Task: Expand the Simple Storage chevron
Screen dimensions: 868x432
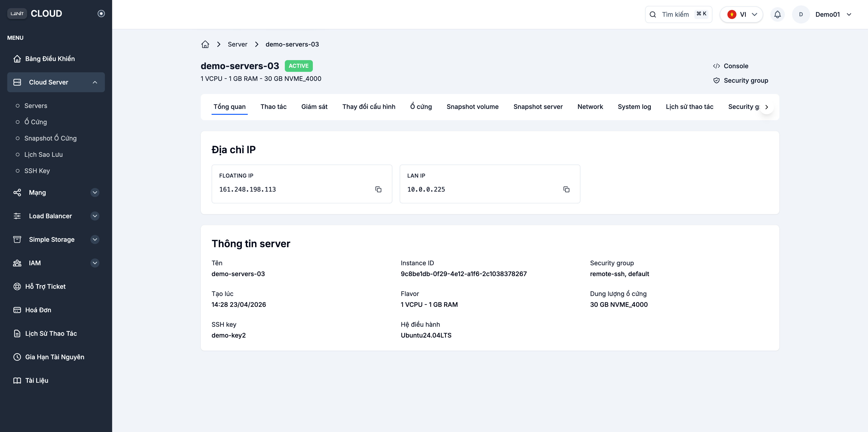Action: [x=95, y=239]
